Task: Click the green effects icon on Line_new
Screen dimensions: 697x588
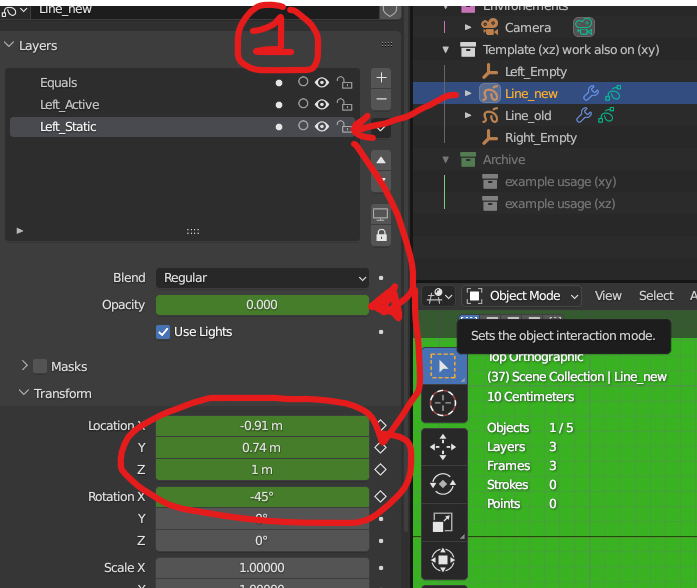Action: 613,93
